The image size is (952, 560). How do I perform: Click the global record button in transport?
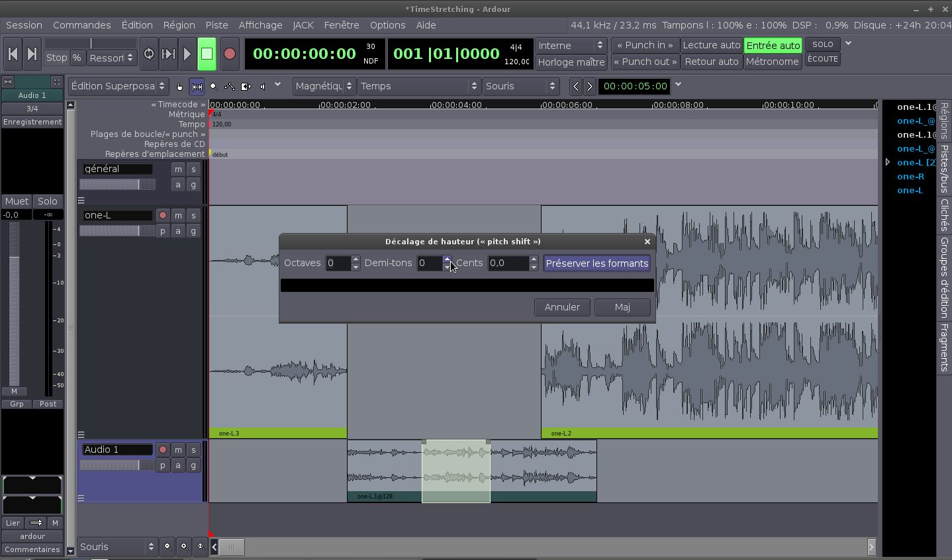tap(230, 54)
